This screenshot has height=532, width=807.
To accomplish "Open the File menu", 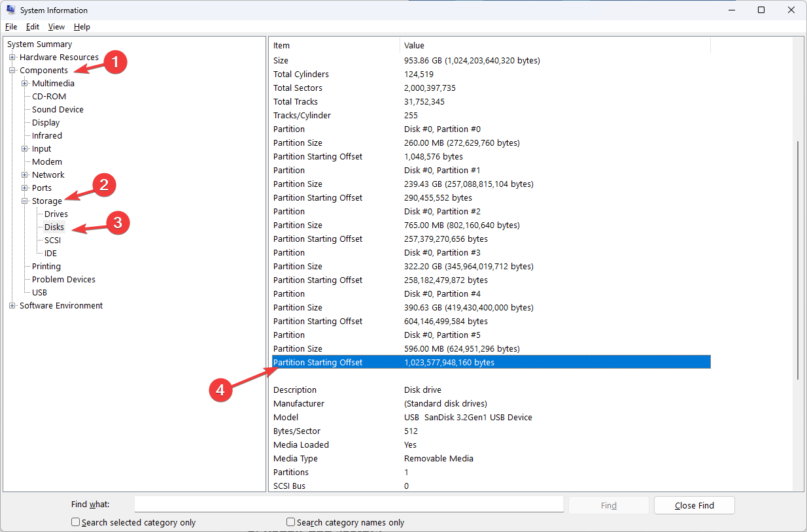I will click(10, 26).
